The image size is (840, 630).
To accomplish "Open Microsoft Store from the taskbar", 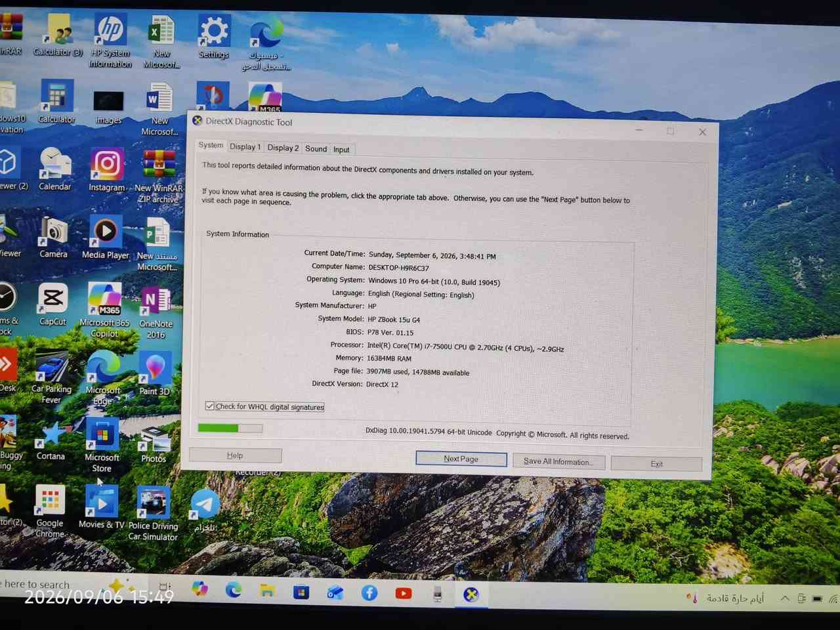I will [x=301, y=593].
